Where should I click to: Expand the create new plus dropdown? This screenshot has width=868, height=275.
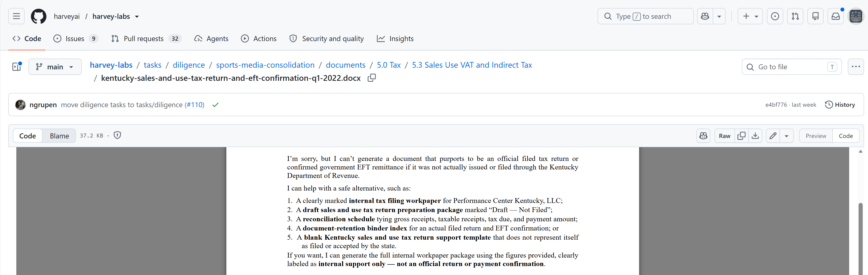(750, 16)
